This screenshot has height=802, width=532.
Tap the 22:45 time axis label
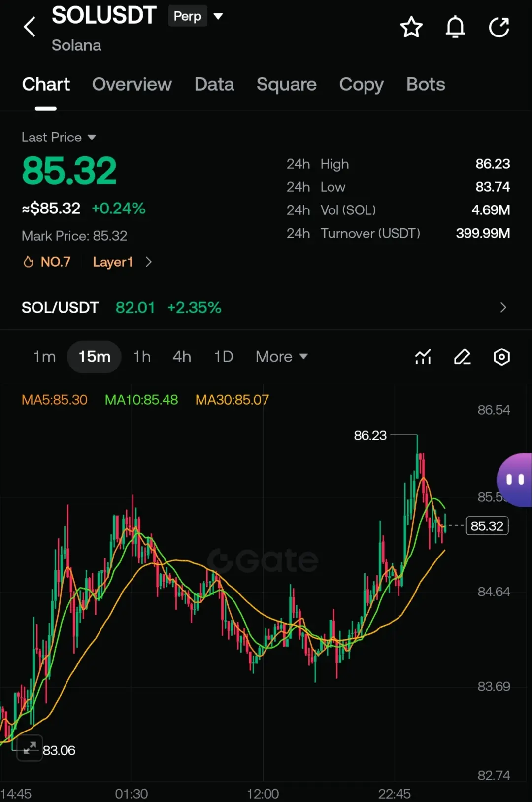[x=394, y=794]
